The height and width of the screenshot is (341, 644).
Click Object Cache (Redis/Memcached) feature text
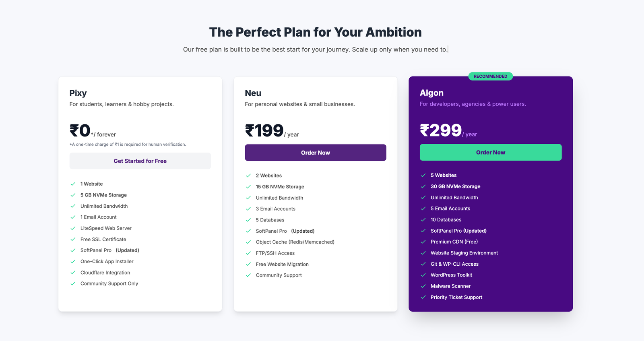[x=295, y=242]
